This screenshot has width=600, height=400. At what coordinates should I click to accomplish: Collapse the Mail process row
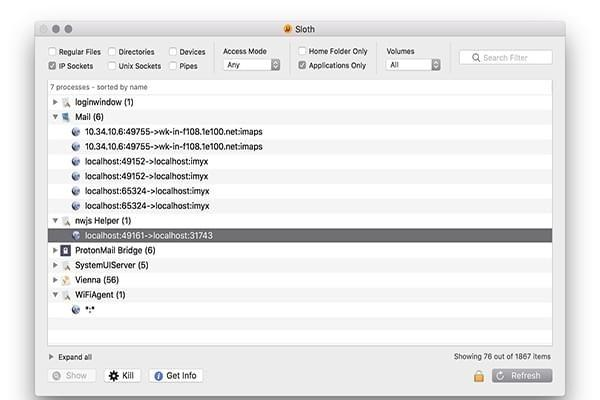pos(55,117)
